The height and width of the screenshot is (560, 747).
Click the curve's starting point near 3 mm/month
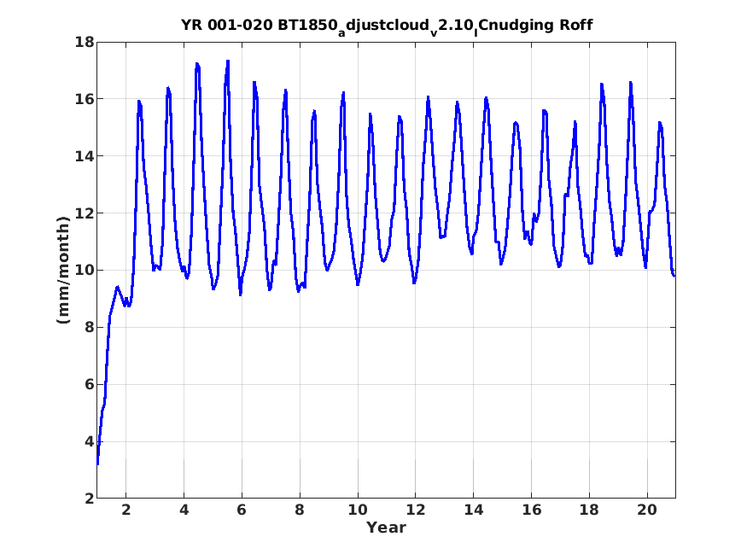coord(97,463)
